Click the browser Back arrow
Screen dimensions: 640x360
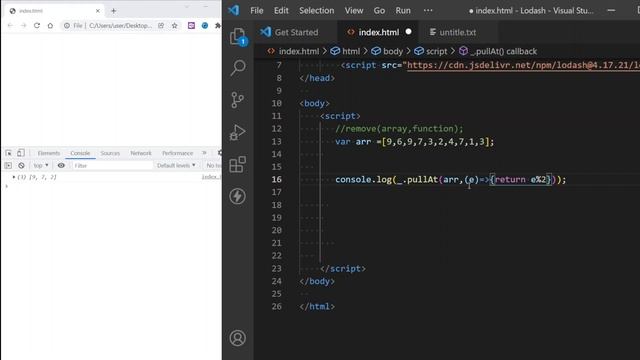click(10, 25)
